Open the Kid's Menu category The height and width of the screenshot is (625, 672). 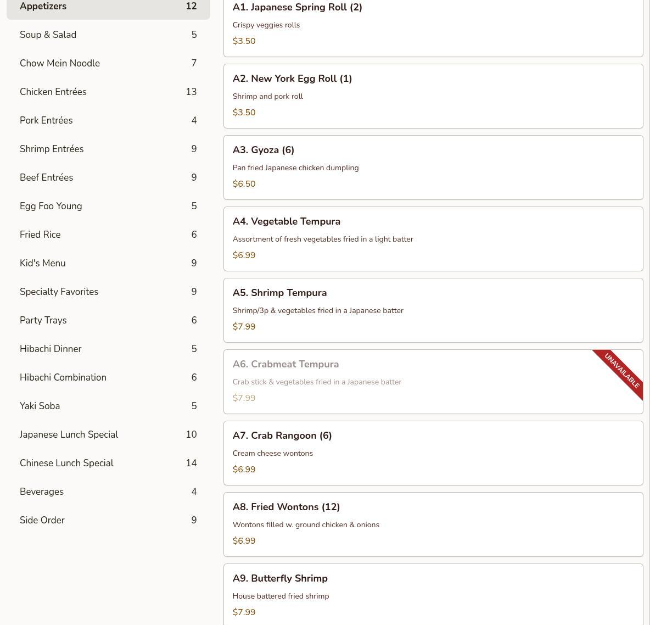108,263
